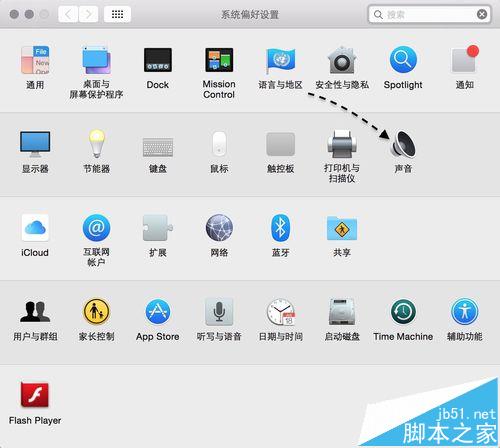Go forward with the right arrow button

pos(88,14)
